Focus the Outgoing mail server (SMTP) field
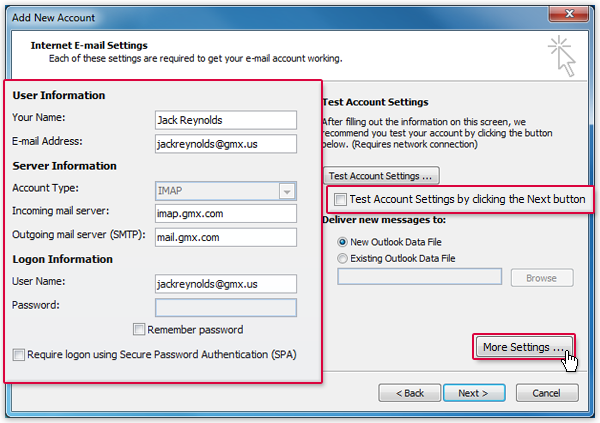Screen dimensions: 600x423 [226, 237]
